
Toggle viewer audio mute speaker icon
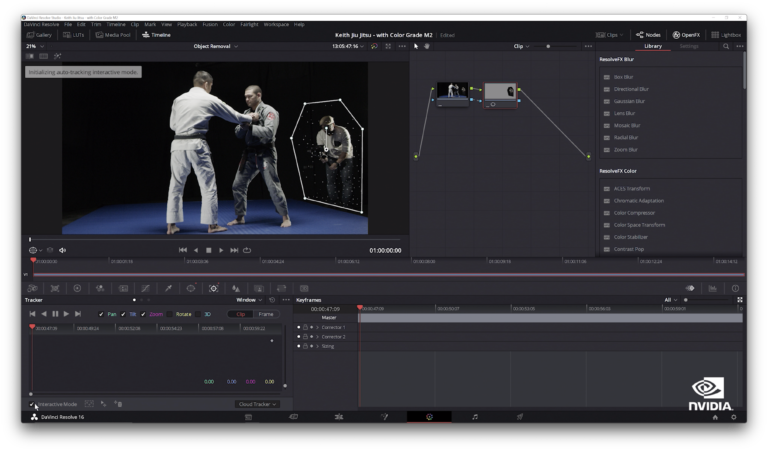point(62,250)
